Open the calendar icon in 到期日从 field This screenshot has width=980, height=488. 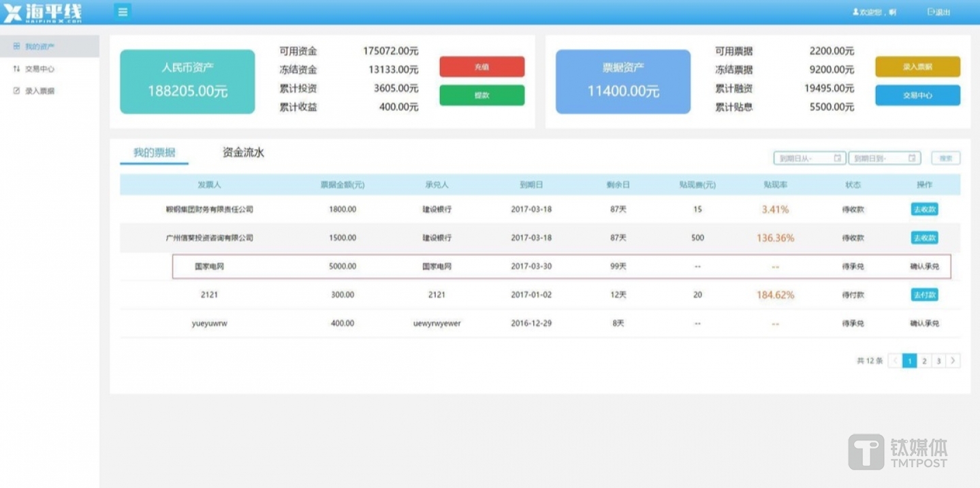tap(837, 157)
